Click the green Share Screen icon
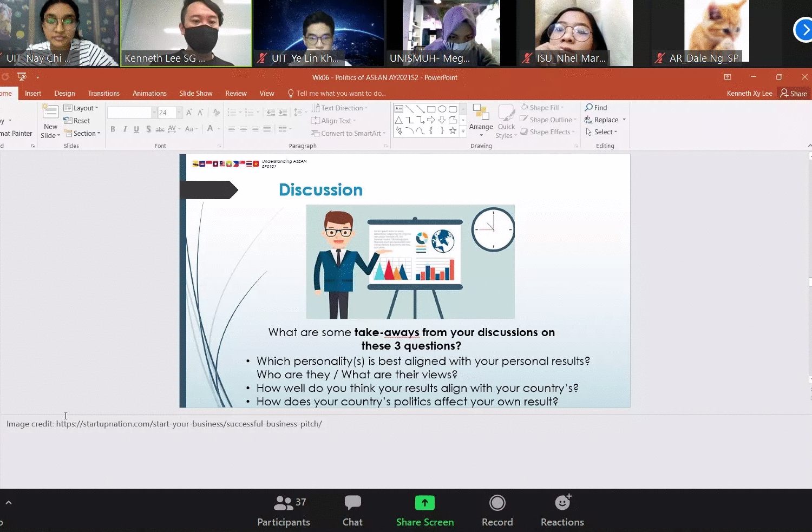 (424, 503)
